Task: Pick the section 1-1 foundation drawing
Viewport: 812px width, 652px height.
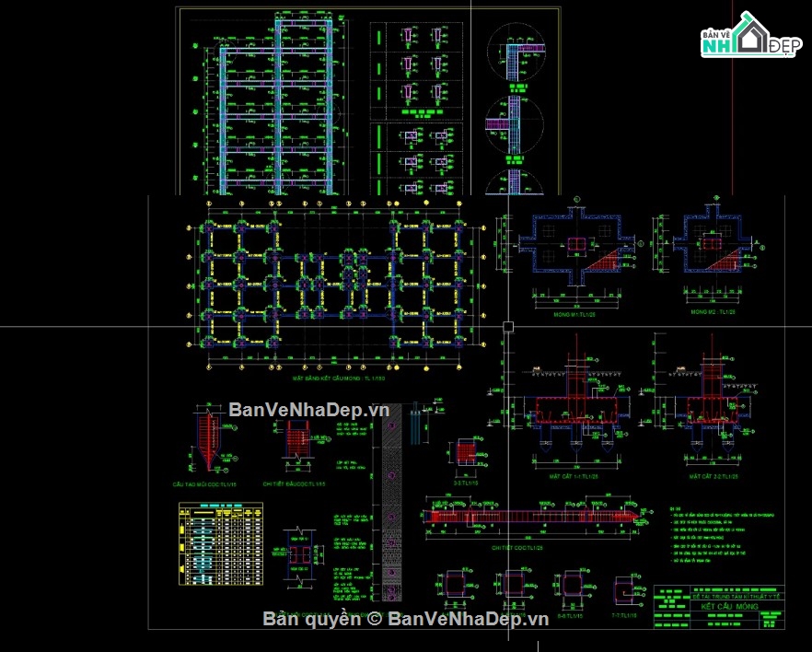Action: (574, 402)
